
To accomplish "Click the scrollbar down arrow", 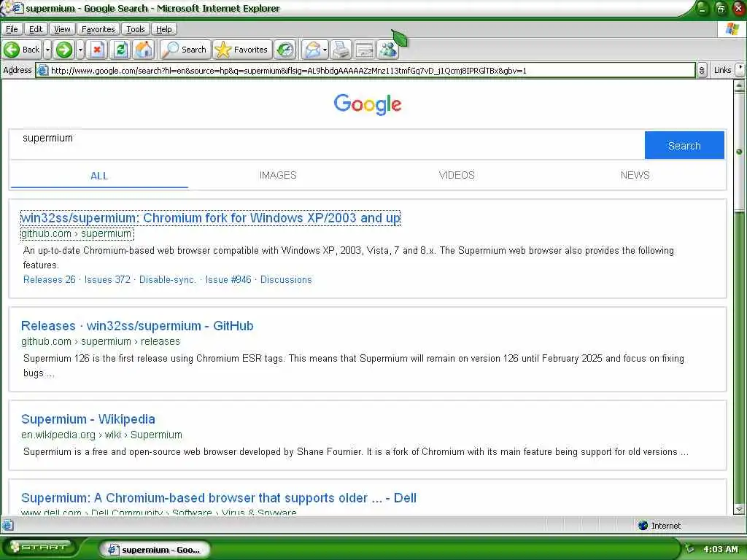I will coord(740,509).
